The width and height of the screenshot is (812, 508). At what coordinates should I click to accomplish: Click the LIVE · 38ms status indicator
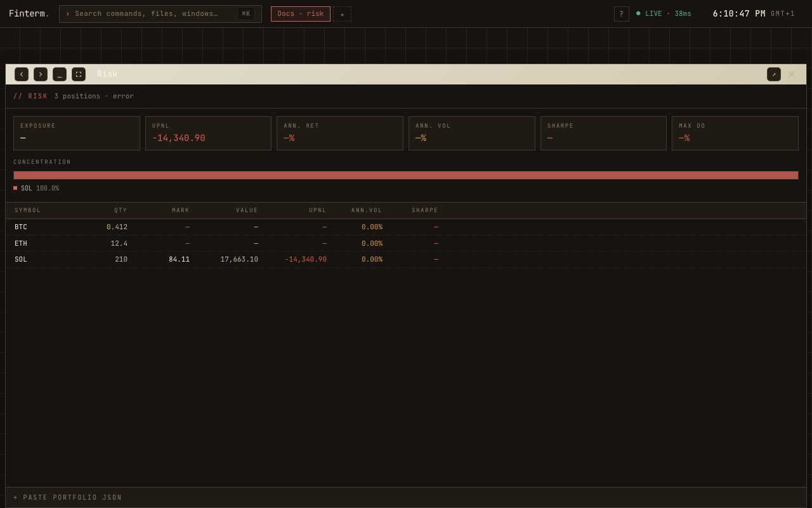tap(664, 14)
